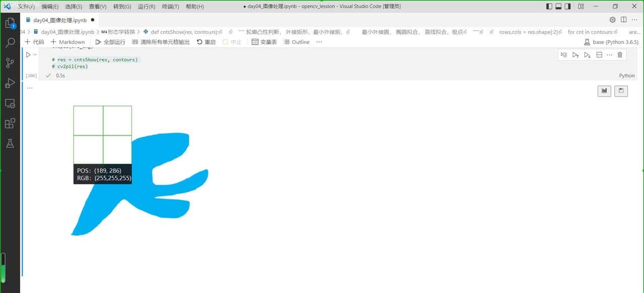Execute the cell and cells below

[x=587, y=55]
